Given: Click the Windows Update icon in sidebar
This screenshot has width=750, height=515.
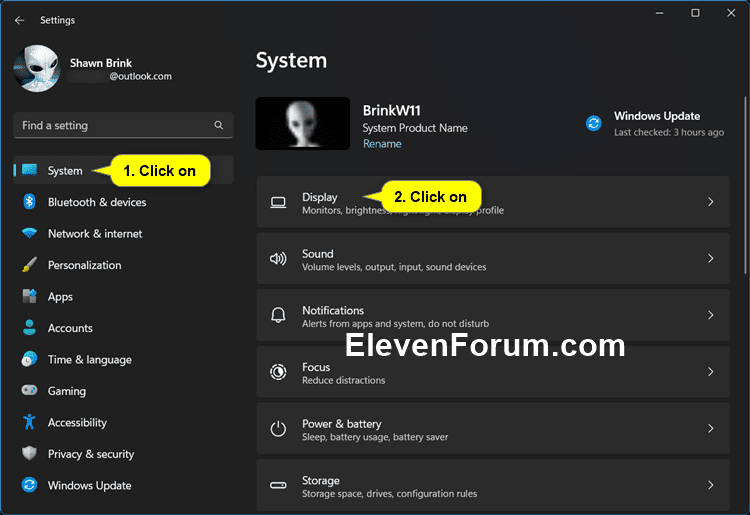Looking at the screenshot, I should click(x=30, y=485).
